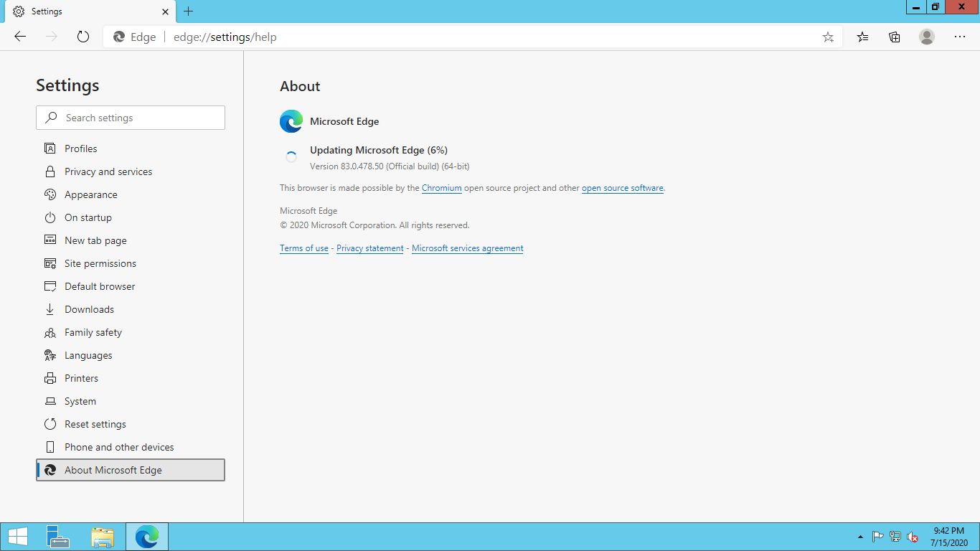Click the Edge icon beside About Microsoft Edge

[50, 470]
